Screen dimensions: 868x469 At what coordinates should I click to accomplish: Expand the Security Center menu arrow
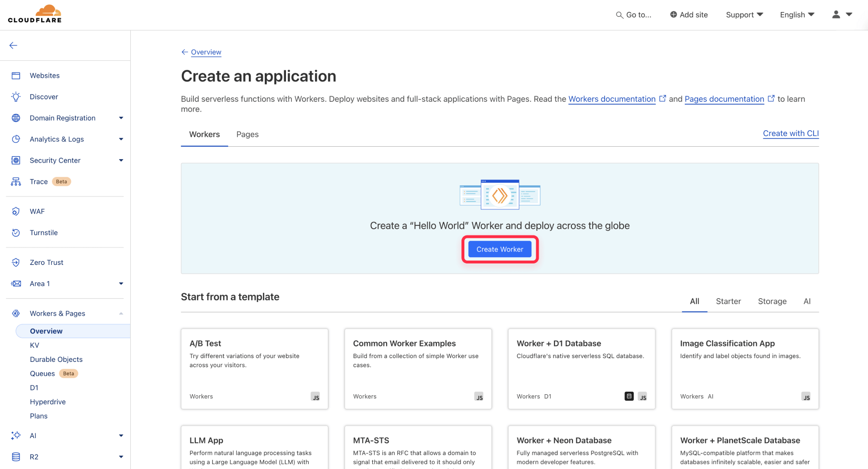[x=121, y=160]
